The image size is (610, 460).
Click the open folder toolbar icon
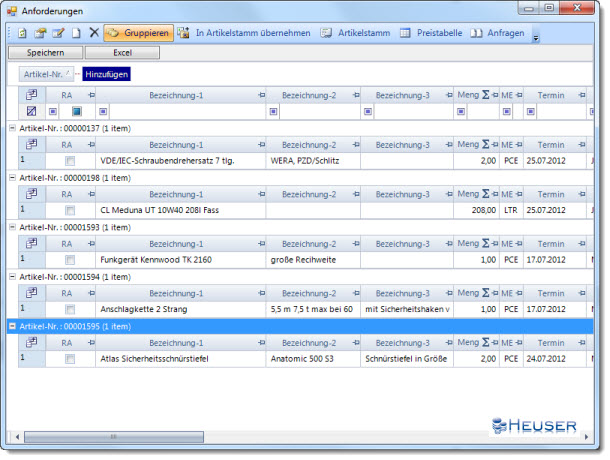tap(40, 33)
